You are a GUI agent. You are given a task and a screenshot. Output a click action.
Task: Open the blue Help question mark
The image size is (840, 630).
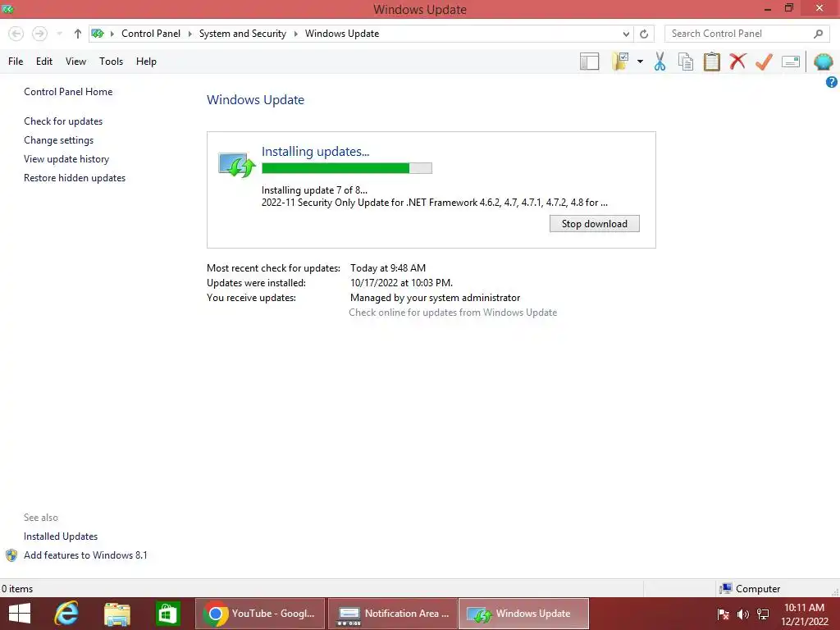[832, 82]
